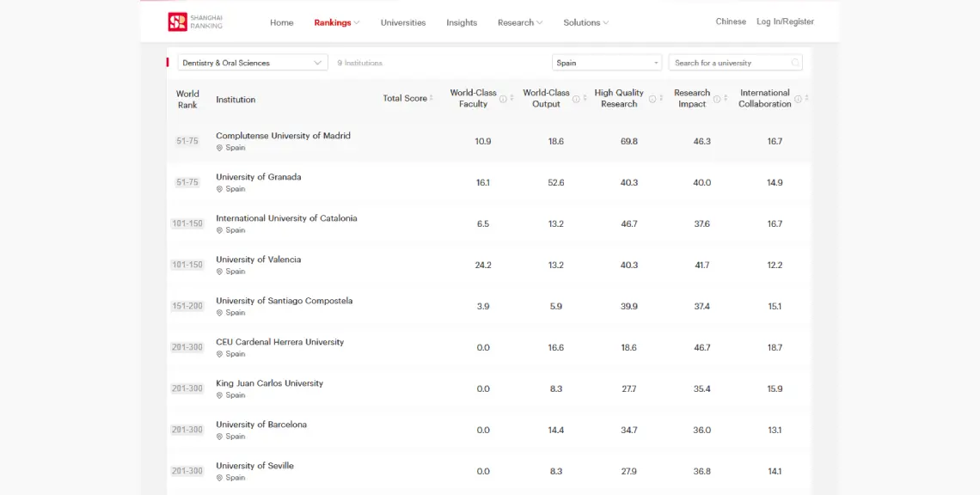The image size is (980, 495).
Task: Click the 69.8 High Quality Research value
Action: 629,141
